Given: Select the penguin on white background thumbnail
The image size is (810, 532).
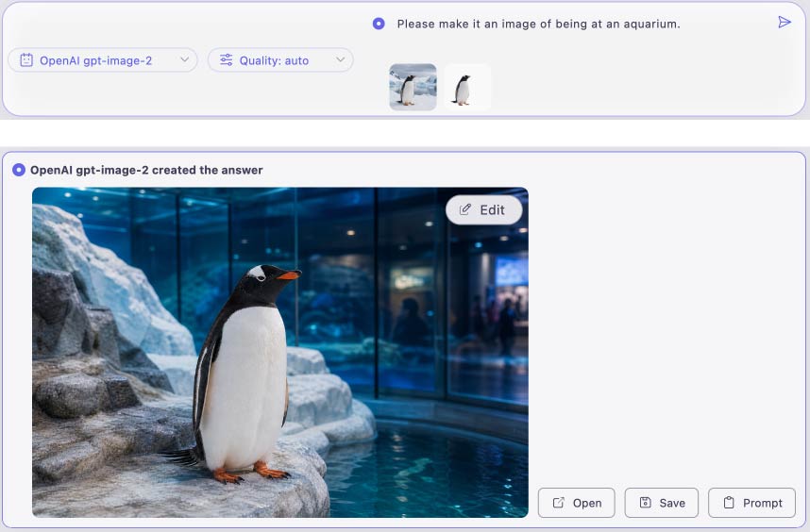Looking at the screenshot, I should tap(467, 87).
